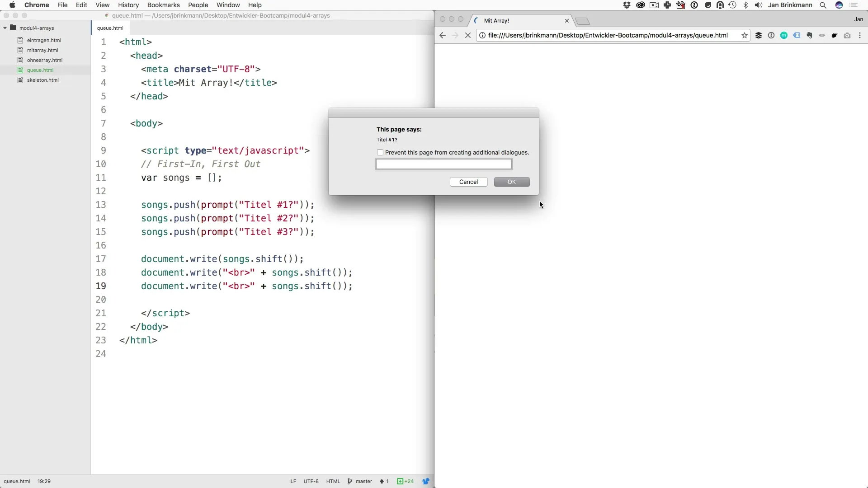This screenshot has height=488, width=868.
Task: Click OK in the prompt dialog
Action: point(512,182)
